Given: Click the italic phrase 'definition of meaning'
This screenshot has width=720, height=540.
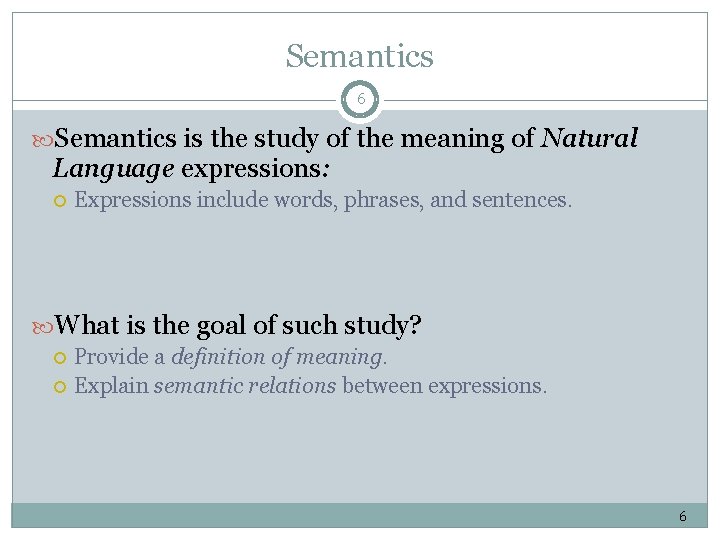Looking at the screenshot, I should coord(277,356).
